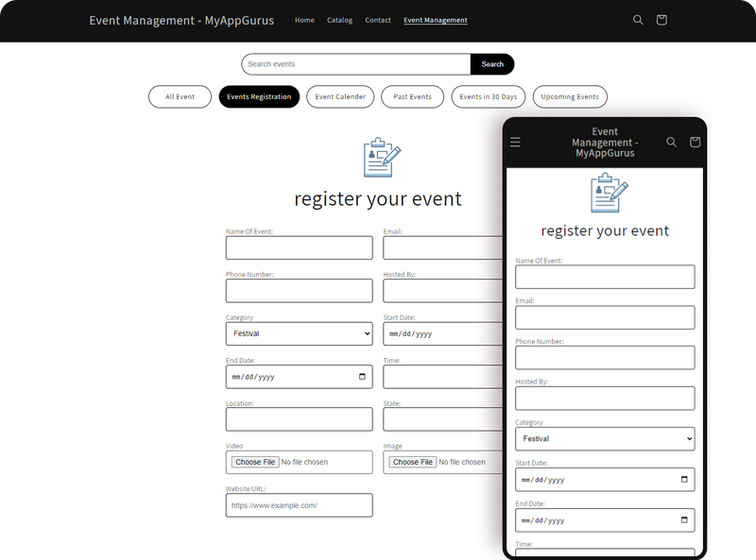
Task: Click the desktop clipboard registration icon
Action: (x=382, y=157)
